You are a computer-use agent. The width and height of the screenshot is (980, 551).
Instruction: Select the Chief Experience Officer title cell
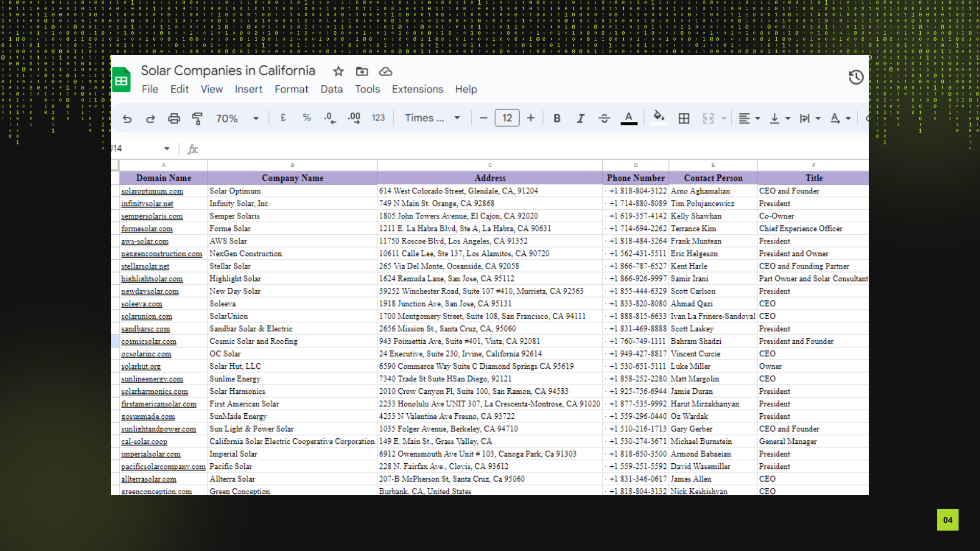(813, 229)
